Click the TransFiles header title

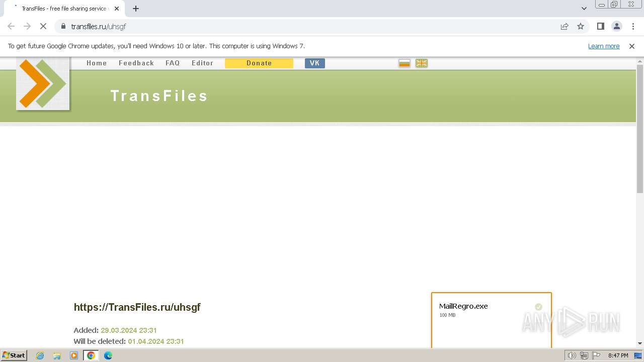(x=159, y=96)
